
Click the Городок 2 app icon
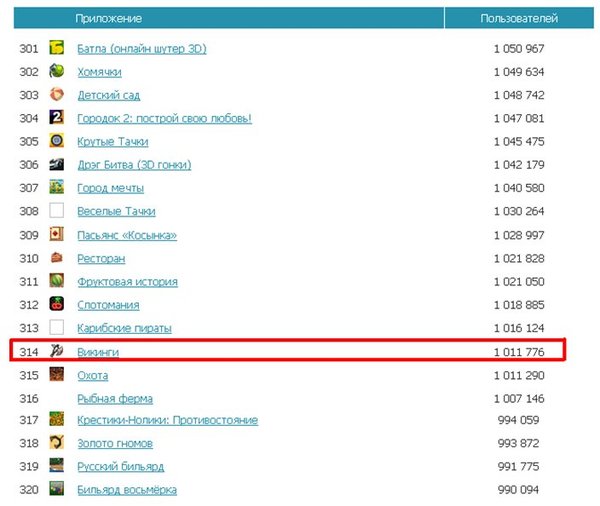pos(57,117)
